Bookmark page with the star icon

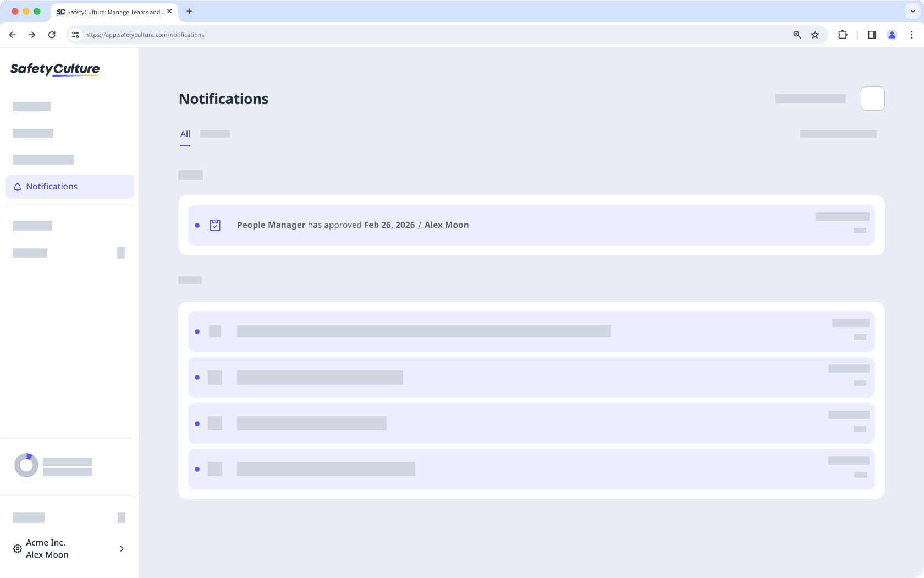[x=815, y=35]
